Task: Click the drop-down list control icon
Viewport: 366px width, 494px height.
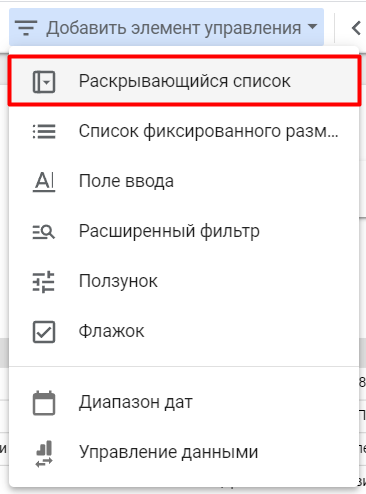Action: (44, 82)
